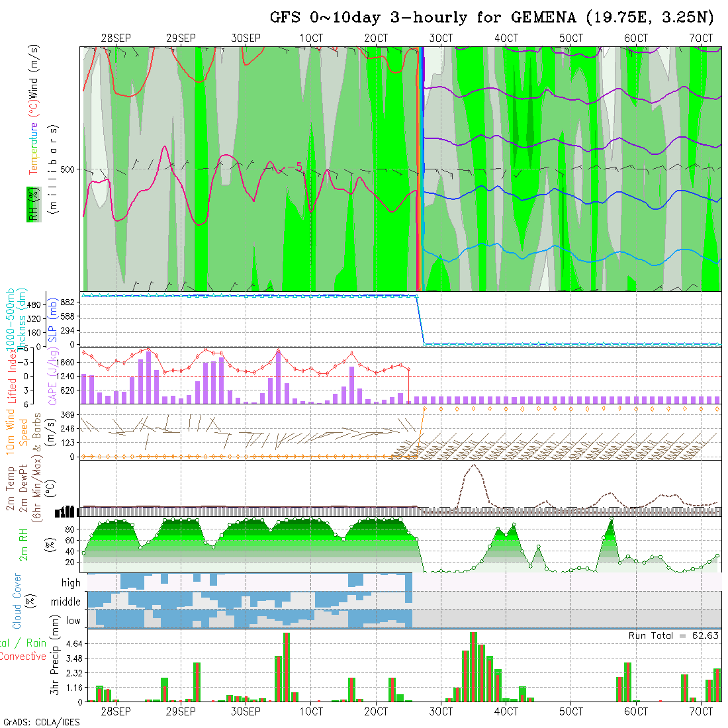Click the high cloud cover row label
The image size is (728, 728).
coord(71,583)
